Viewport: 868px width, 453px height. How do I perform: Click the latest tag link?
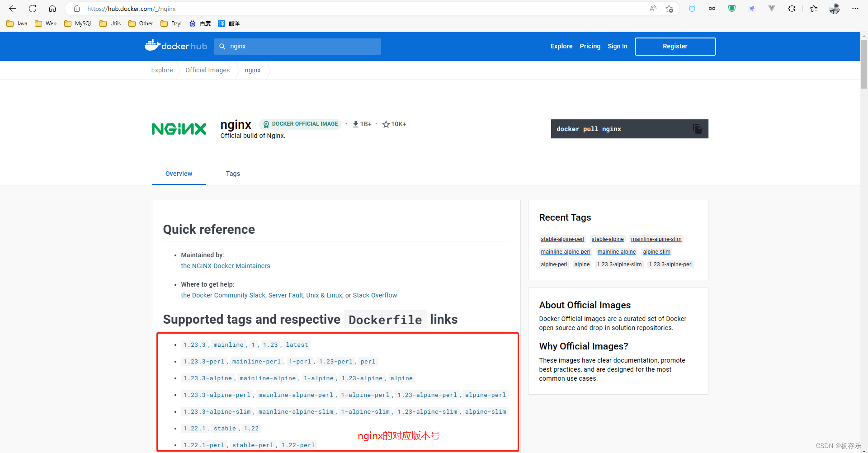click(x=297, y=344)
